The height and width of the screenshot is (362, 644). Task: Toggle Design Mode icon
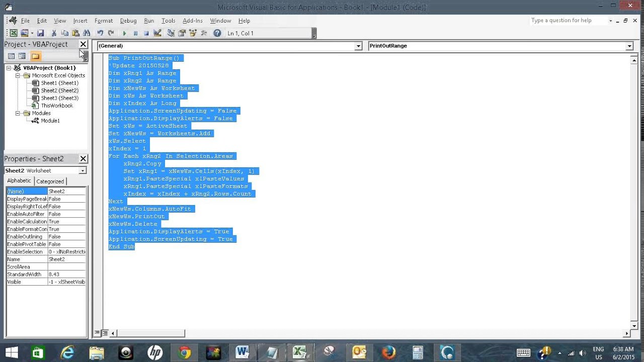[x=157, y=33]
